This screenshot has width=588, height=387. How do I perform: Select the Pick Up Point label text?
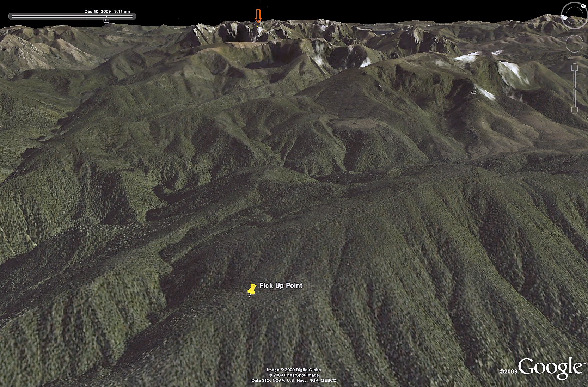(281, 285)
